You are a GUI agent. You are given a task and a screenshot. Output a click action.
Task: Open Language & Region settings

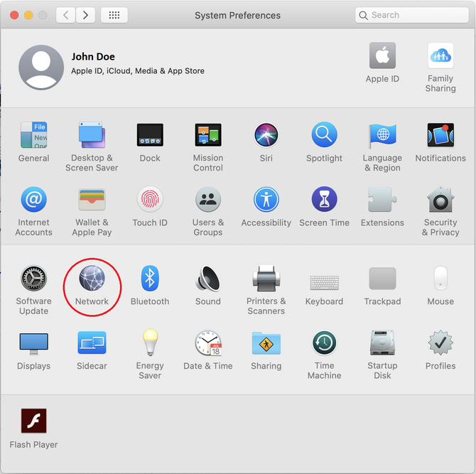[x=382, y=135]
